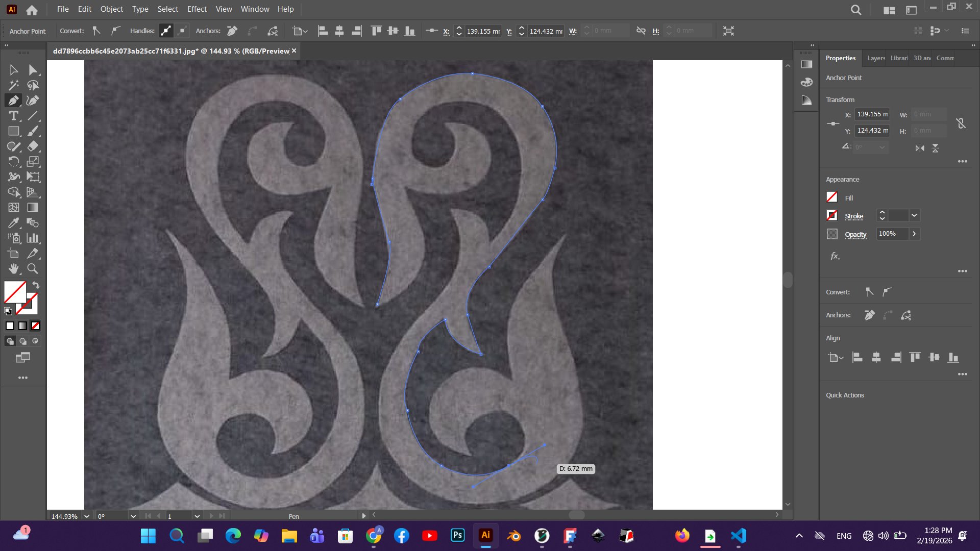The image size is (980, 551).
Task: Select the Paintbrush tool
Action: point(33,131)
